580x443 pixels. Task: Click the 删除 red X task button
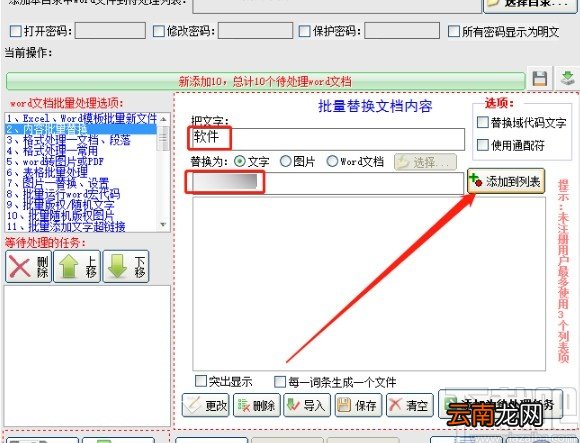(x=28, y=267)
